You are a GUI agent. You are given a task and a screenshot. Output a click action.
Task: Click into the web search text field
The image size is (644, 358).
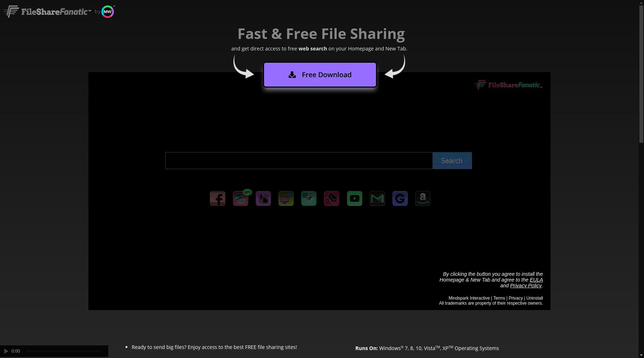(x=299, y=161)
